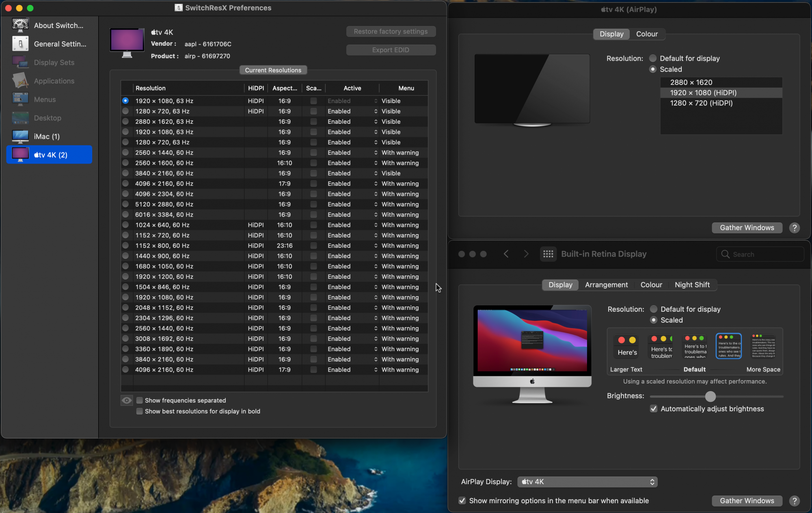
Task: Open the AirPlay Display dropdown
Action: click(x=587, y=482)
